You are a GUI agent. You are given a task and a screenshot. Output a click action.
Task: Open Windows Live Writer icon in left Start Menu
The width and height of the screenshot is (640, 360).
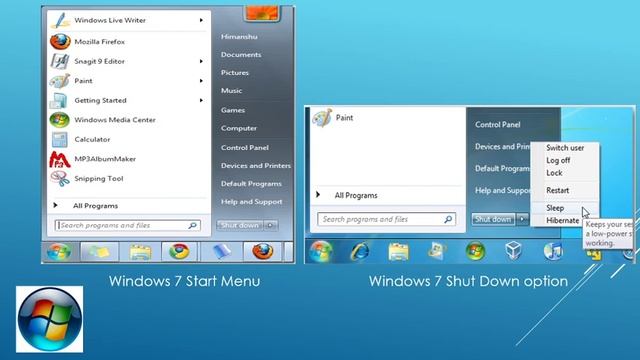tap(60, 20)
